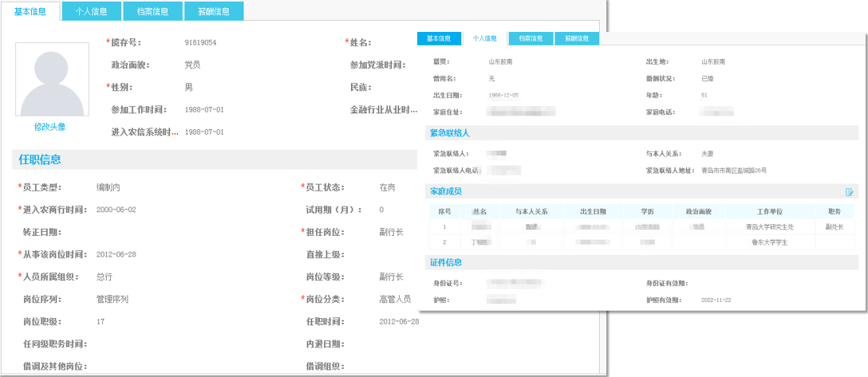Click the edit icon in 家庭成员 section

click(850, 192)
